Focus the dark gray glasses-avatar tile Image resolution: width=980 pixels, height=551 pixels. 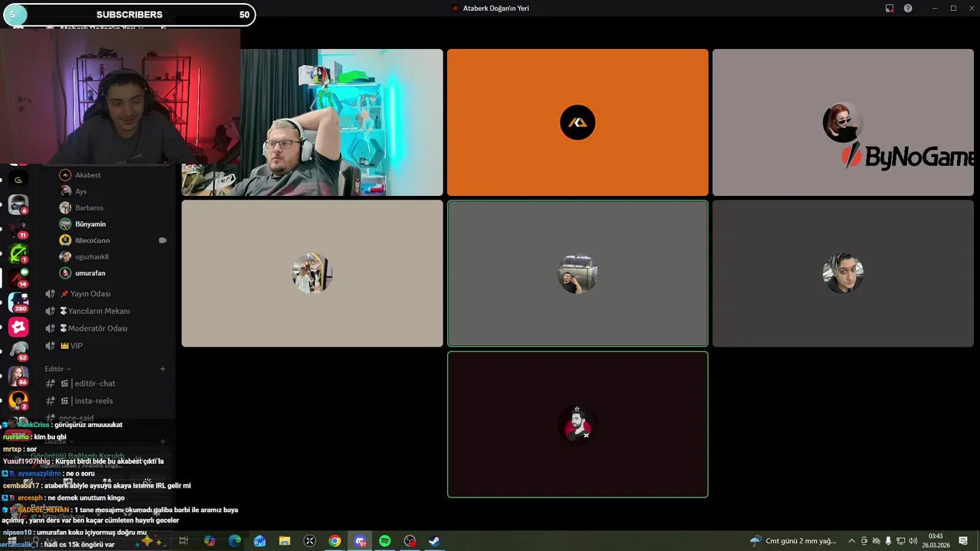[843, 273]
